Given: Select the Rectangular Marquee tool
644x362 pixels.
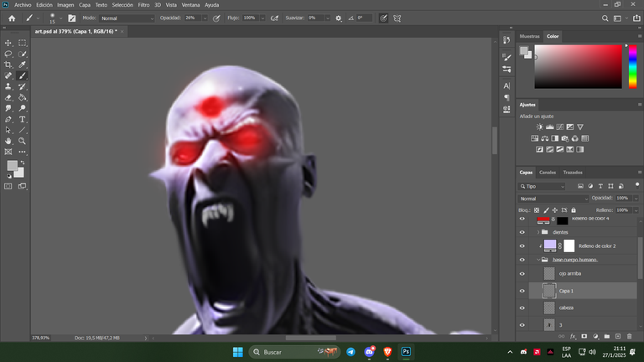Looking at the screenshot, I should pyautogui.click(x=22, y=43).
